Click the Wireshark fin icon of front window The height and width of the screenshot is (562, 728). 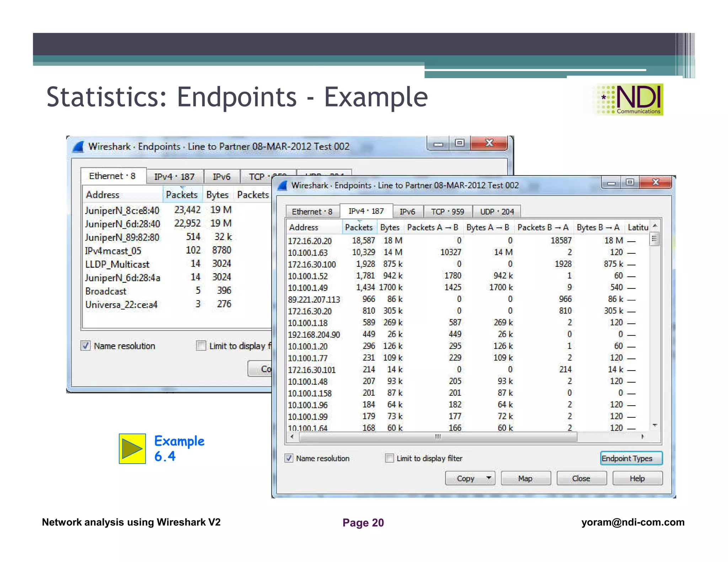[x=282, y=185]
